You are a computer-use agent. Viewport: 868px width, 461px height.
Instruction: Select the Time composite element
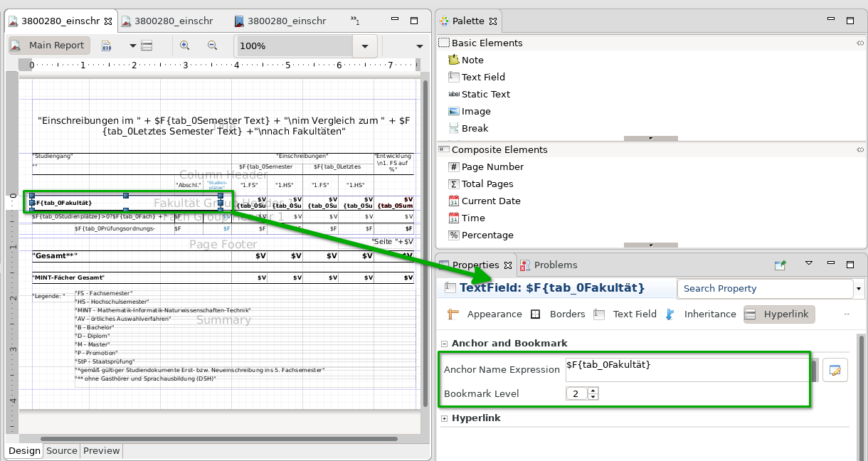pos(467,218)
